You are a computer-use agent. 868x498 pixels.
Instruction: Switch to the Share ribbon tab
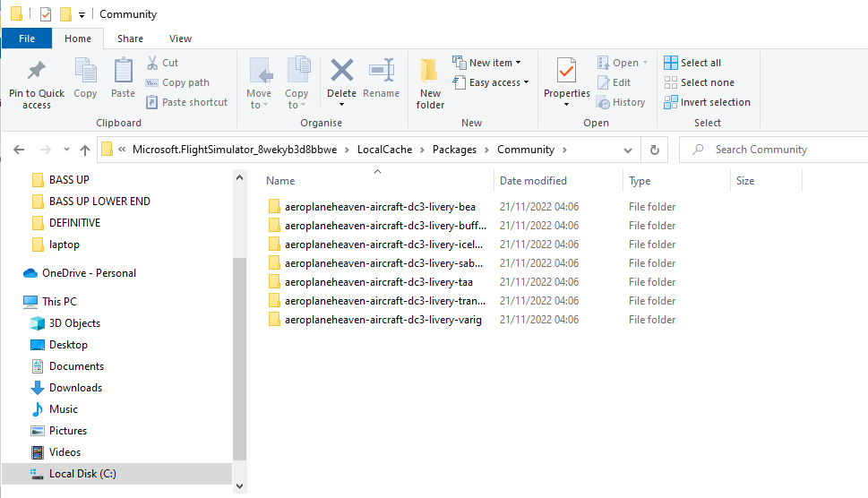[x=130, y=39]
